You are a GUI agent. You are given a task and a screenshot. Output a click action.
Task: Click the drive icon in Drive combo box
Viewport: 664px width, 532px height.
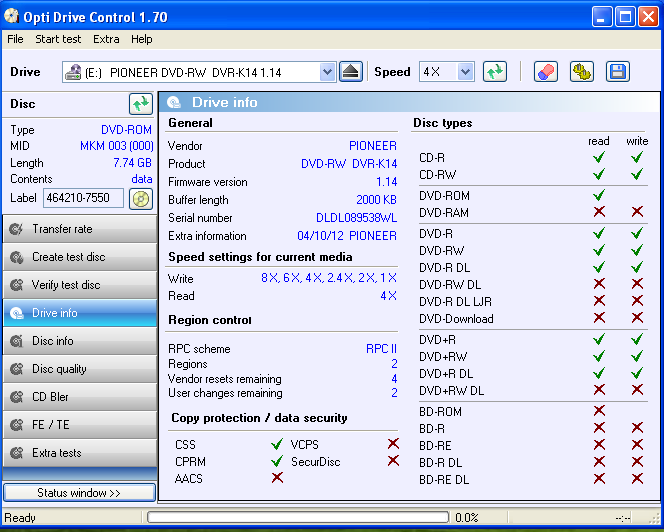(x=73, y=72)
